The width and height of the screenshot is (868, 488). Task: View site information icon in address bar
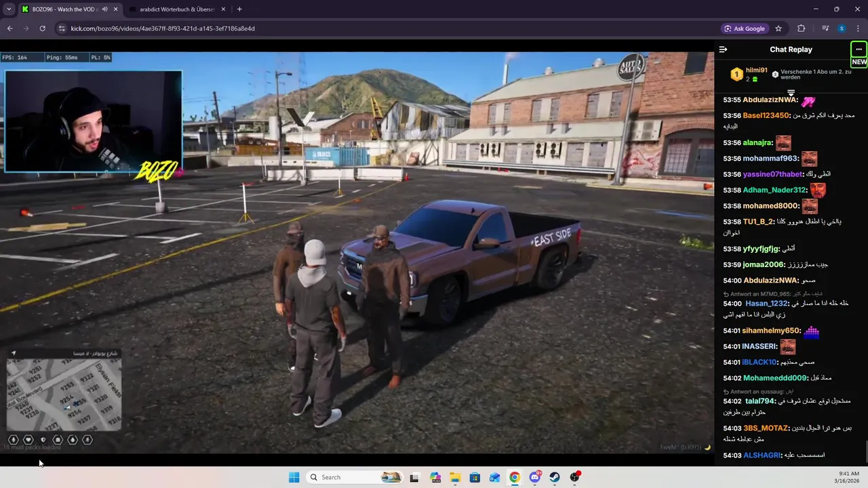pos(62,28)
